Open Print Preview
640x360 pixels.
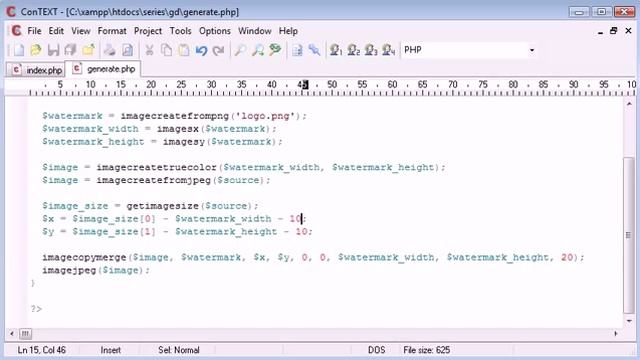tap(127, 50)
